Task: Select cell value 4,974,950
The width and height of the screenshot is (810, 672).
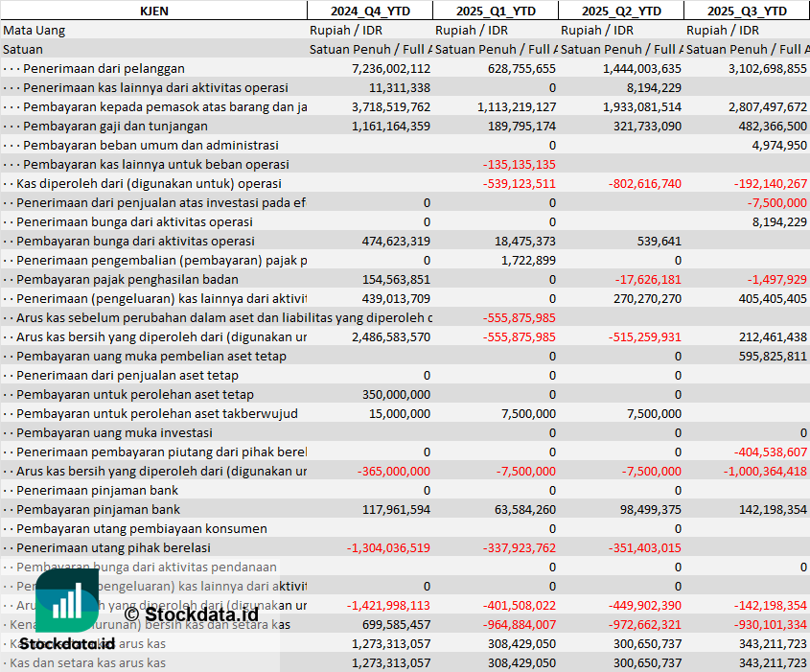Action: click(x=779, y=145)
